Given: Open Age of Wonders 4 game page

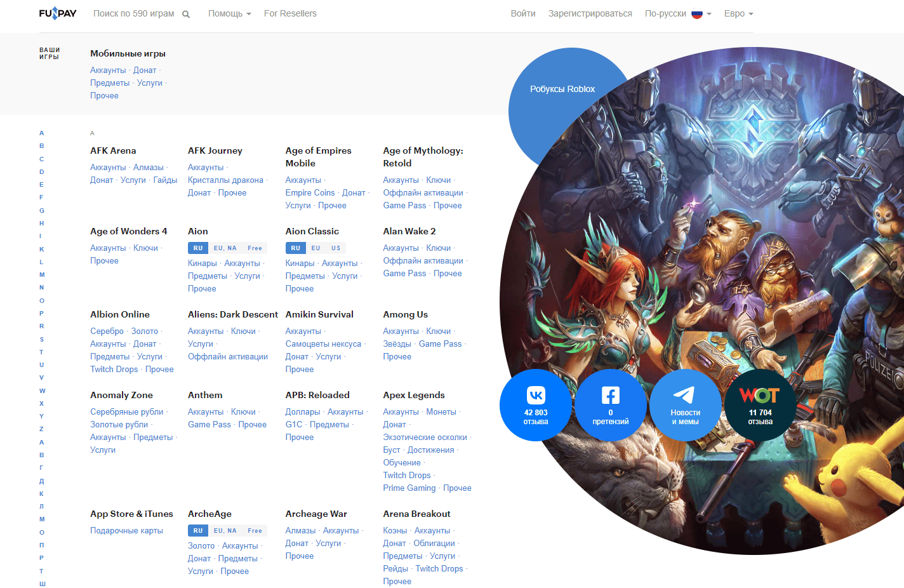Looking at the screenshot, I should tap(129, 231).
